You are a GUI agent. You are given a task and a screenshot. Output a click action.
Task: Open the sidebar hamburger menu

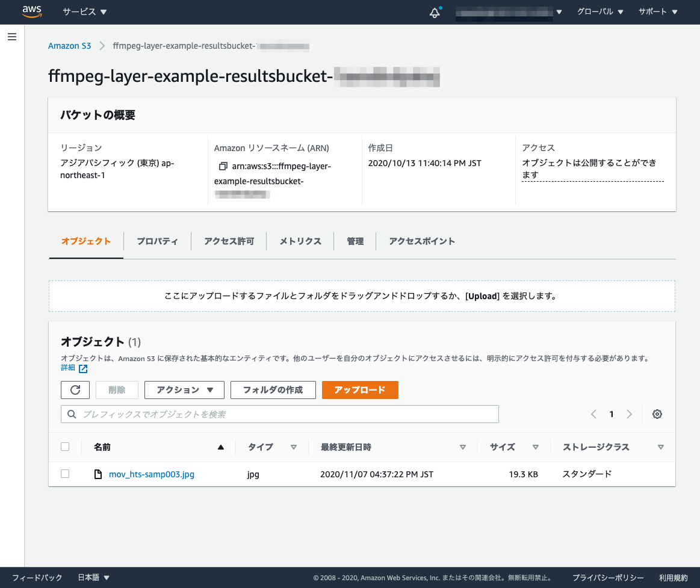[11, 37]
